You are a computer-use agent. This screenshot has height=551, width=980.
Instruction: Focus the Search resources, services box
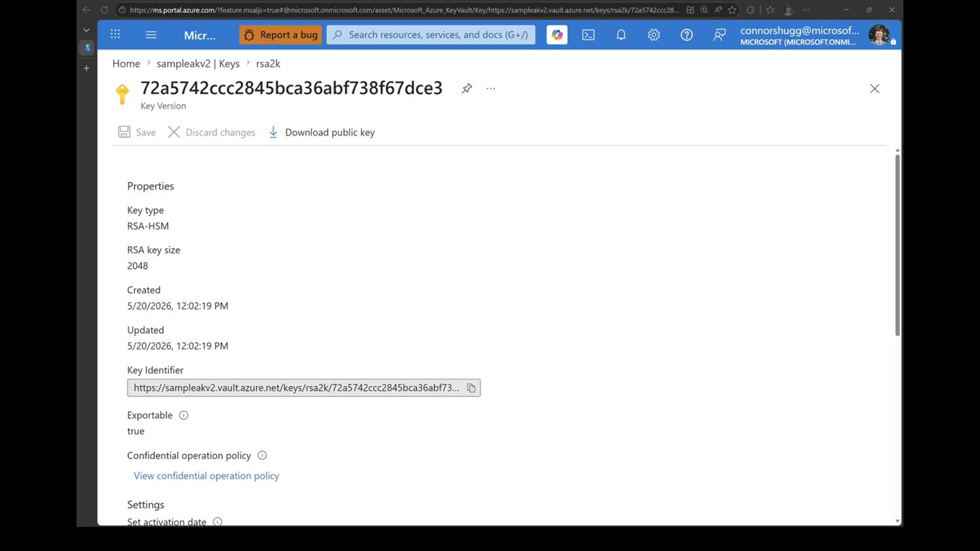tap(431, 34)
